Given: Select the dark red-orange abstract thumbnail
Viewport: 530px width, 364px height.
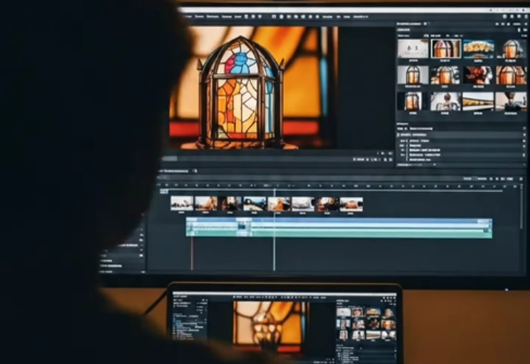Looking at the screenshot, I should point(478,75).
